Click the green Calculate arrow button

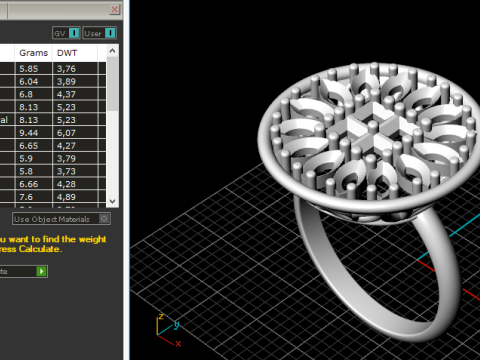(42, 271)
